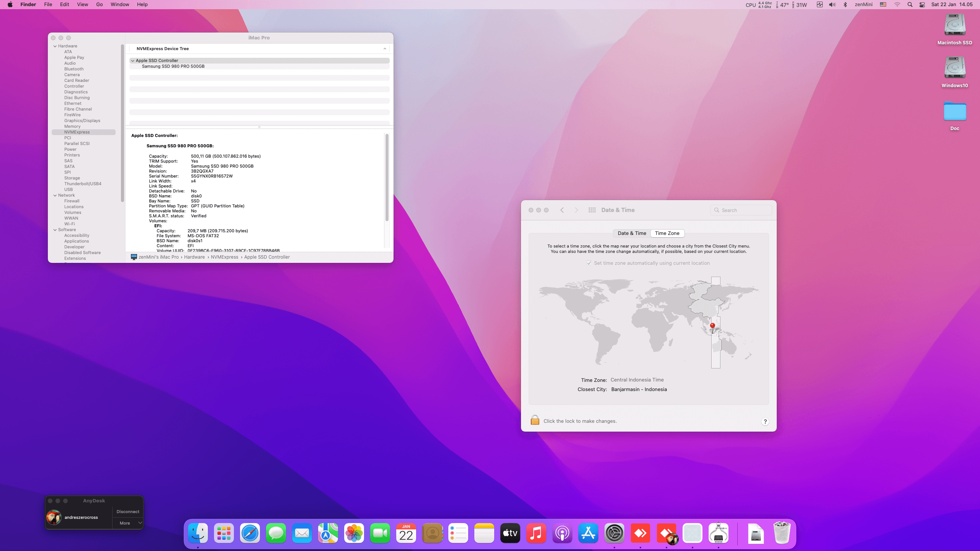This screenshot has width=980, height=551.
Task: Launch App Store from the Dock
Action: point(588,533)
